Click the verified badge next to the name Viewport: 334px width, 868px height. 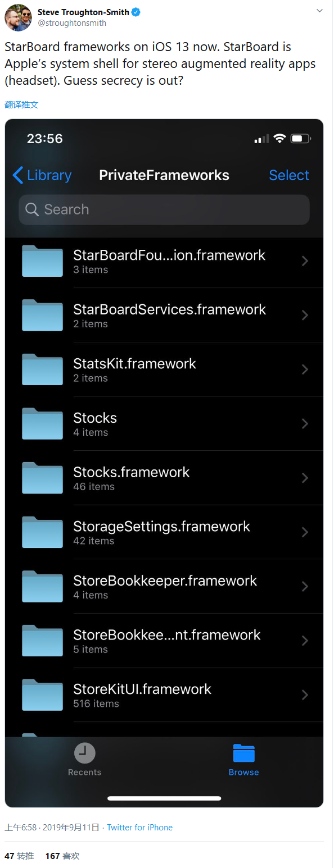pos(136,12)
